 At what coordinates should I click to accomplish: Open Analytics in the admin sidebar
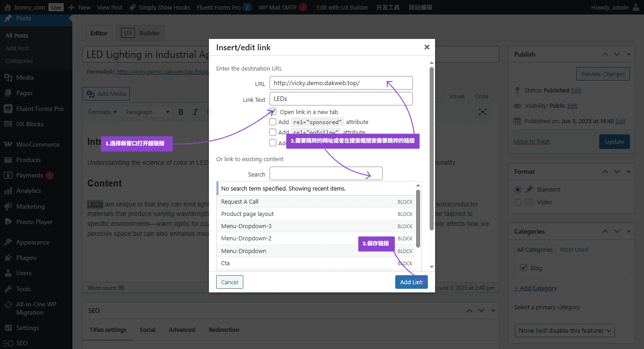(x=28, y=191)
